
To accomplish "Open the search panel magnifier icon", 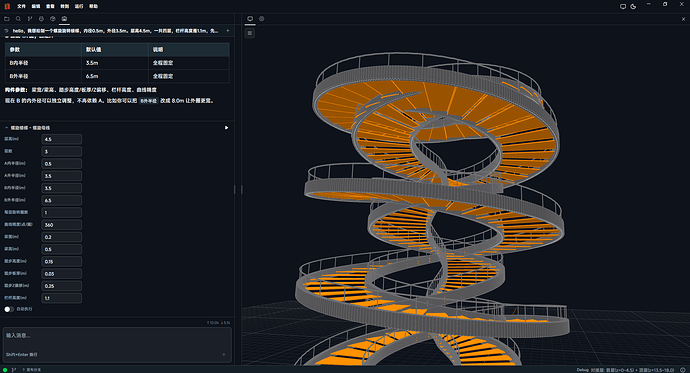I will coord(18,19).
